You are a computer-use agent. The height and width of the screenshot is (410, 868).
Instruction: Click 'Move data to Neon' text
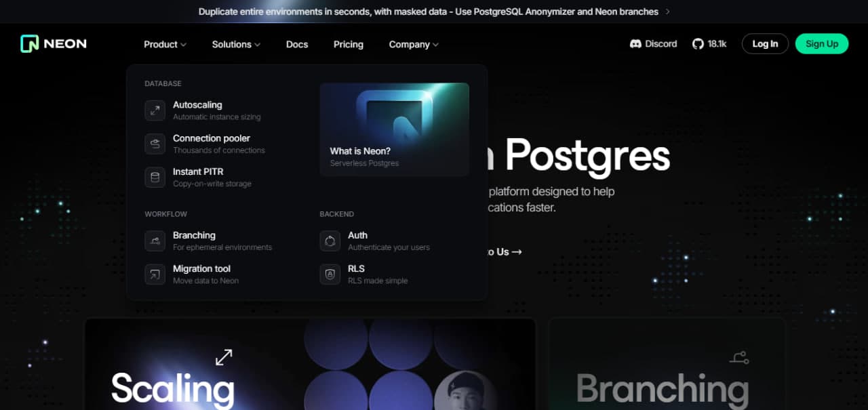coord(205,281)
